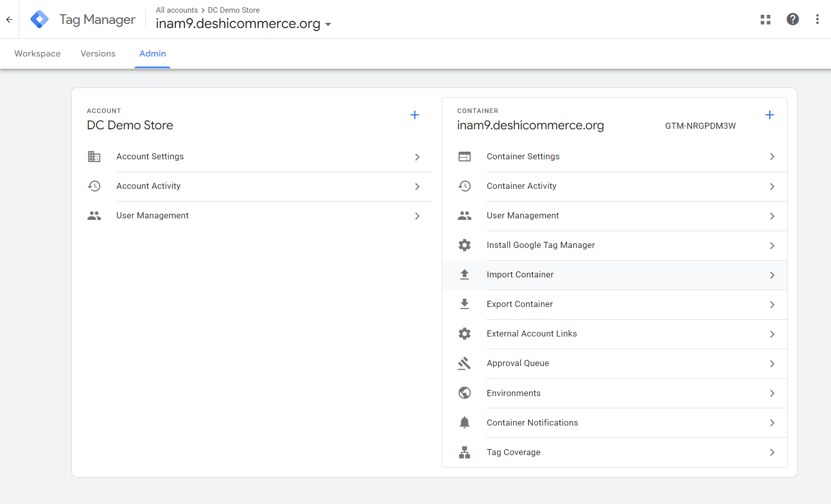Select Export Container

tap(615, 304)
